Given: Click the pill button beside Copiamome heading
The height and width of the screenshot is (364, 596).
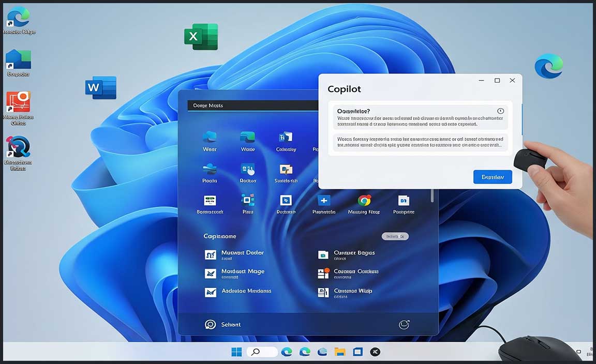Looking at the screenshot, I should (395, 236).
